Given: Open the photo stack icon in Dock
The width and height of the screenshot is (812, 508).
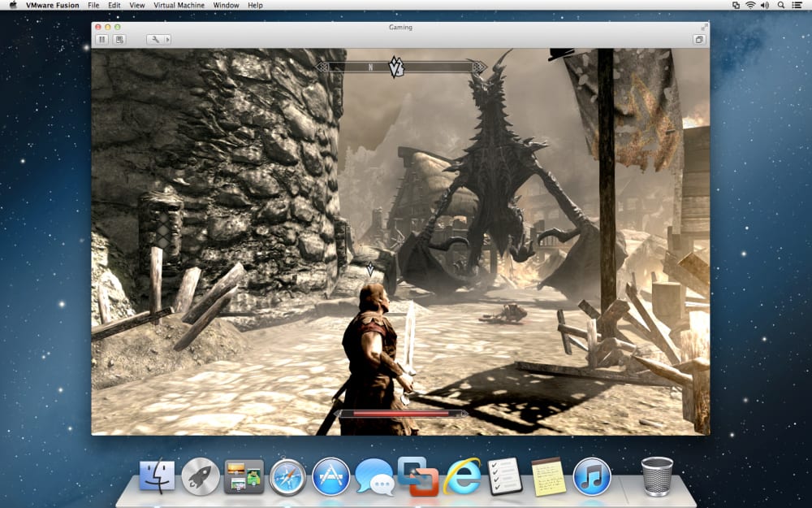Looking at the screenshot, I should click(x=244, y=475).
